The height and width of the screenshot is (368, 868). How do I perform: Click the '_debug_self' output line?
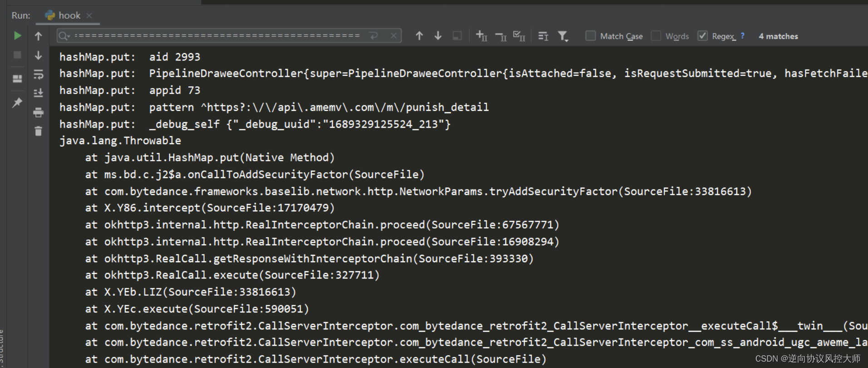(255, 124)
